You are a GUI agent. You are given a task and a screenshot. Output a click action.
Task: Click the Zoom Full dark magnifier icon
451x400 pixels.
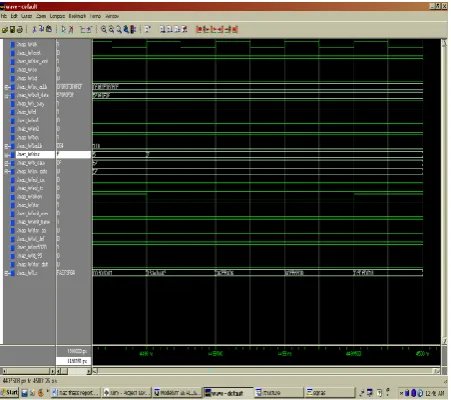(126, 30)
